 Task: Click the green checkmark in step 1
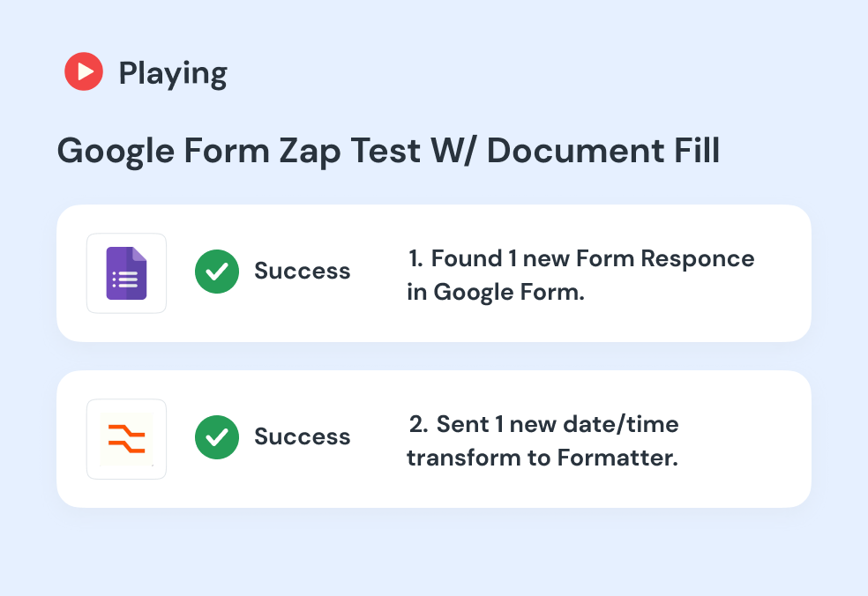217,272
